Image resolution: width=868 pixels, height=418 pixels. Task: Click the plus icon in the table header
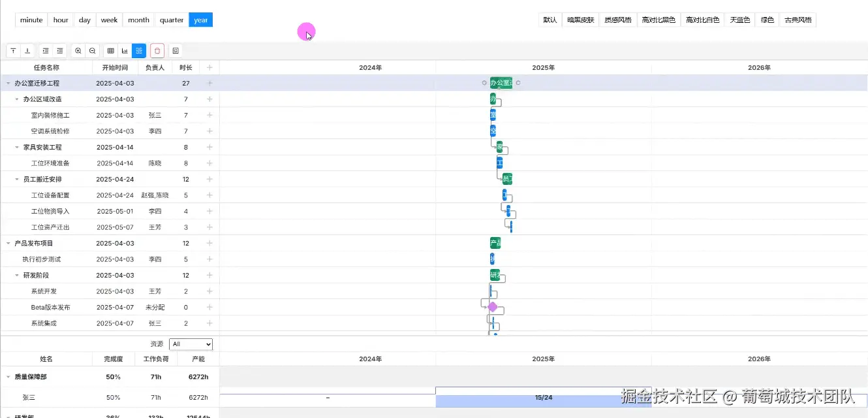tap(209, 67)
